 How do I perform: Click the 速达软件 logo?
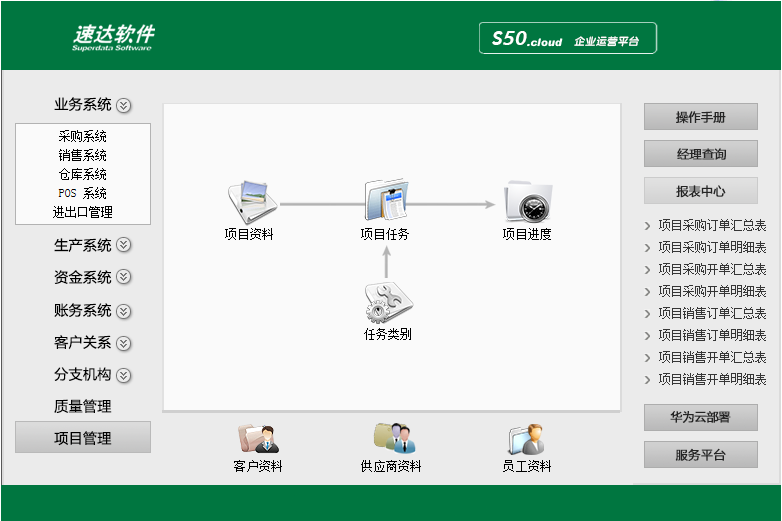tap(113, 38)
